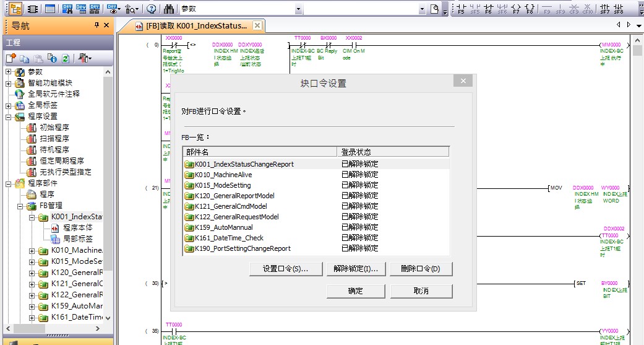This screenshot has height=345, width=644.
Task: Click the 设置口令(S)... button
Action: pyautogui.click(x=286, y=269)
